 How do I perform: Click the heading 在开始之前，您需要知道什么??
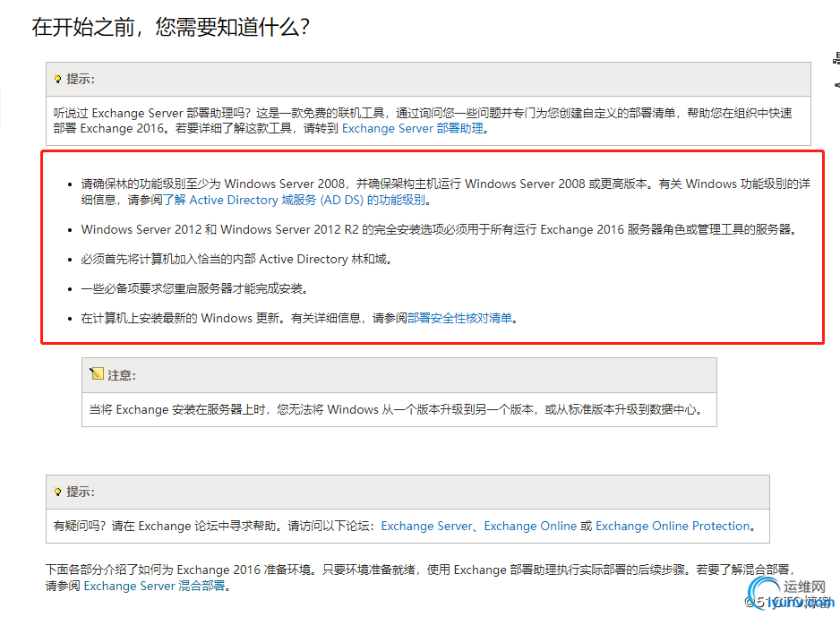point(170,27)
